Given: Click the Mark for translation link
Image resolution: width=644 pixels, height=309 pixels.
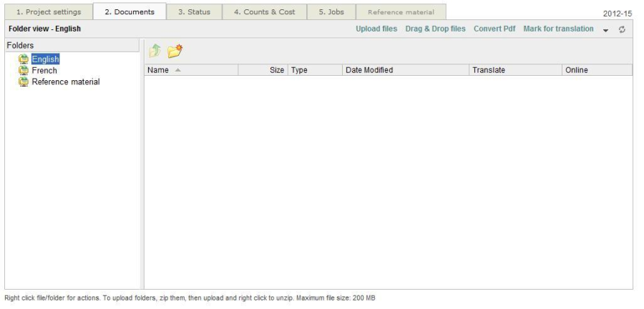Looking at the screenshot, I should click(x=558, y=29).
